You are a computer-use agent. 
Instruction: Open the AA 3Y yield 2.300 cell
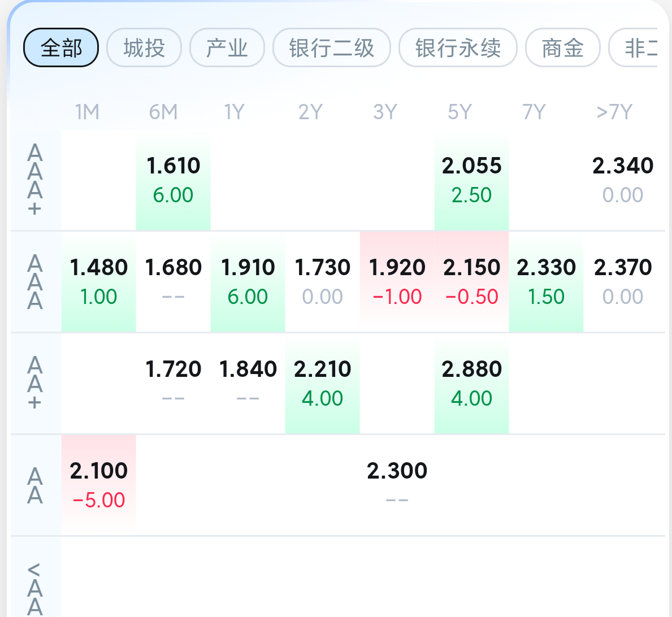point(397,485)
